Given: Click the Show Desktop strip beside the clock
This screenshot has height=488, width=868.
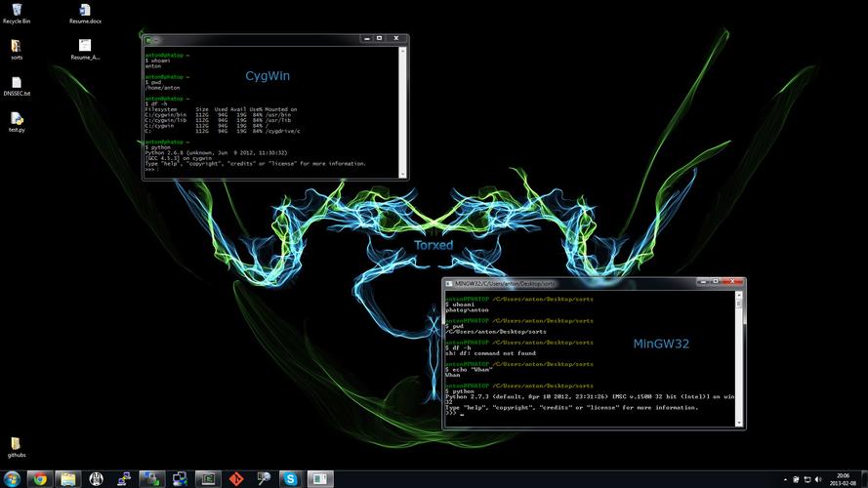Looking at the screenshot, I should point(864,479).
